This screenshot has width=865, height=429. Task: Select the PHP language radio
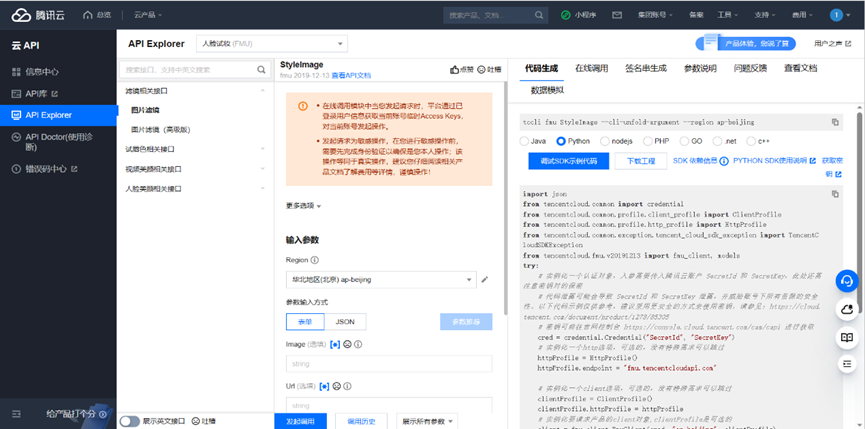point(647,141)
